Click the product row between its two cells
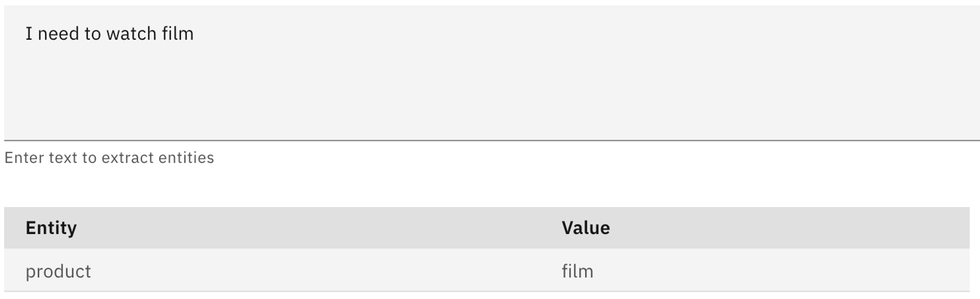This screenshot has height=299, width=980. pos(318,271)
